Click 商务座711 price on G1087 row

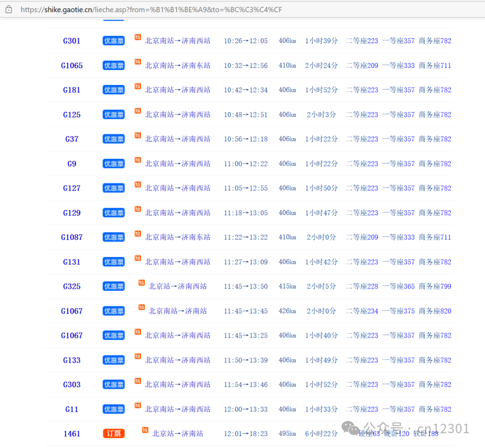click(435, 237)
